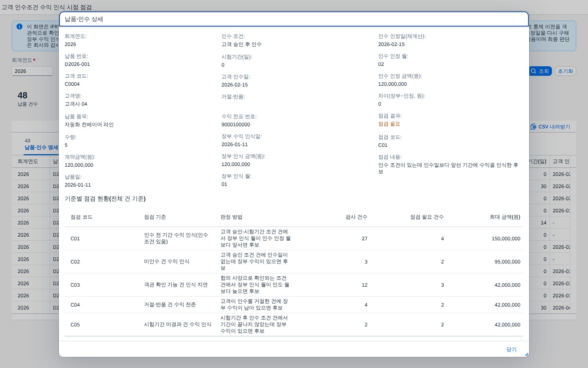
Task: Click the blue information icon in message strip
Action: (x=19, y=26)
